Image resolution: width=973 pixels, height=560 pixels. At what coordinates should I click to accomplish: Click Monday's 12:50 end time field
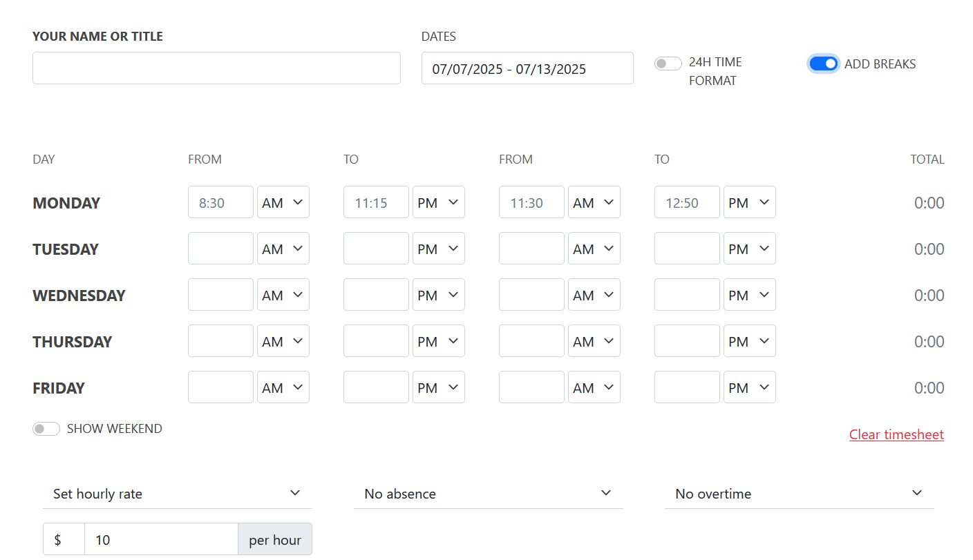tap(687, 202)
